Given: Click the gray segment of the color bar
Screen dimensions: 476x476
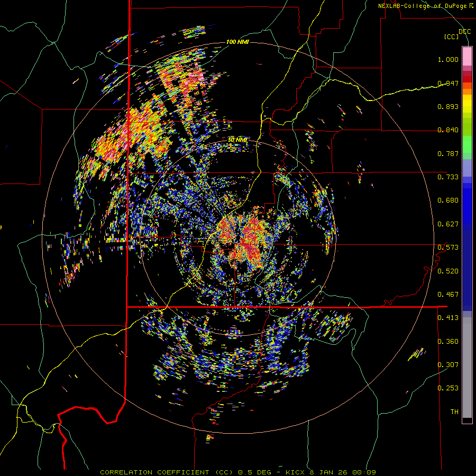Looking at the screenshot, I should pos(467,368).
